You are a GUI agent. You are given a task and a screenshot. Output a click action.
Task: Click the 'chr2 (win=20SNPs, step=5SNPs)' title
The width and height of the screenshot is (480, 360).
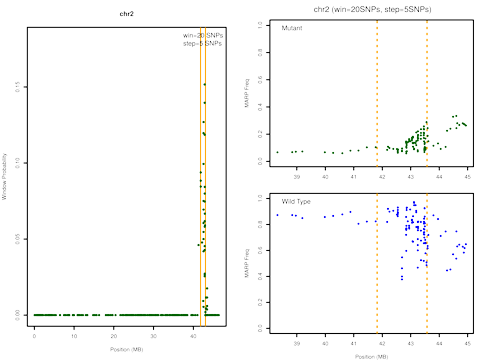tap(372, 9)
